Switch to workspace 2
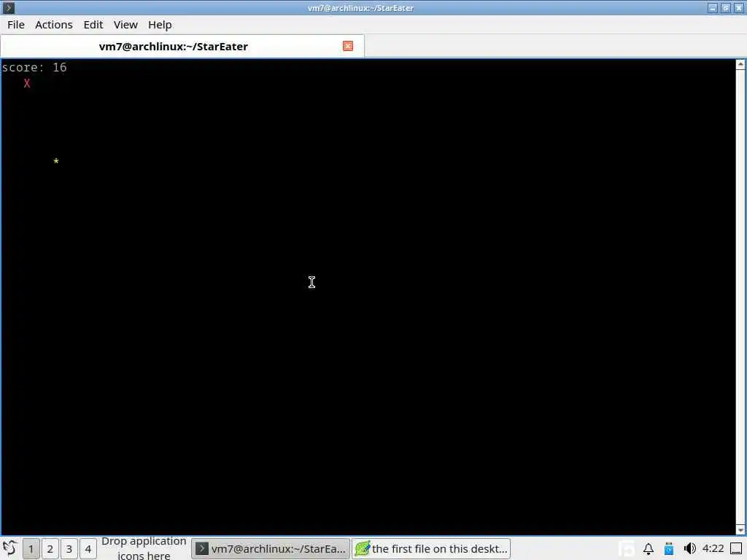The height and width of the screenshot is (560, 747). [x=50, y=549]
